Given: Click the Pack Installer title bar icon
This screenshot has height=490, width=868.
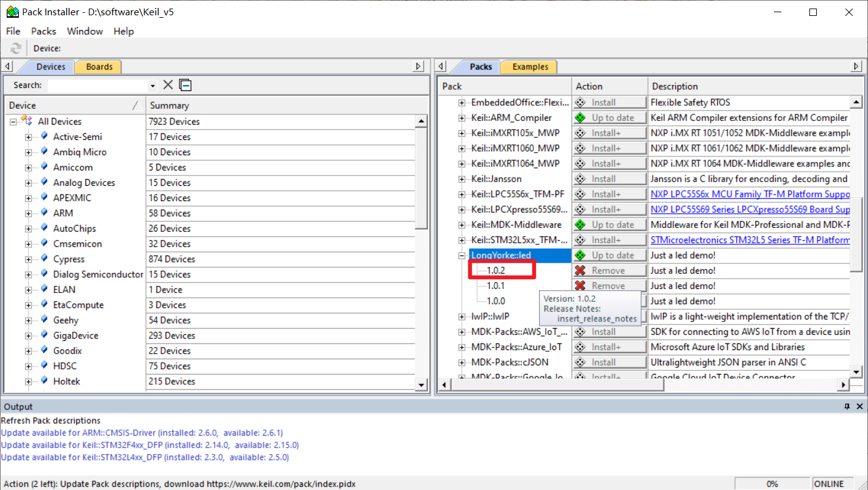Looking at the screenshot, I should point(12,12).
